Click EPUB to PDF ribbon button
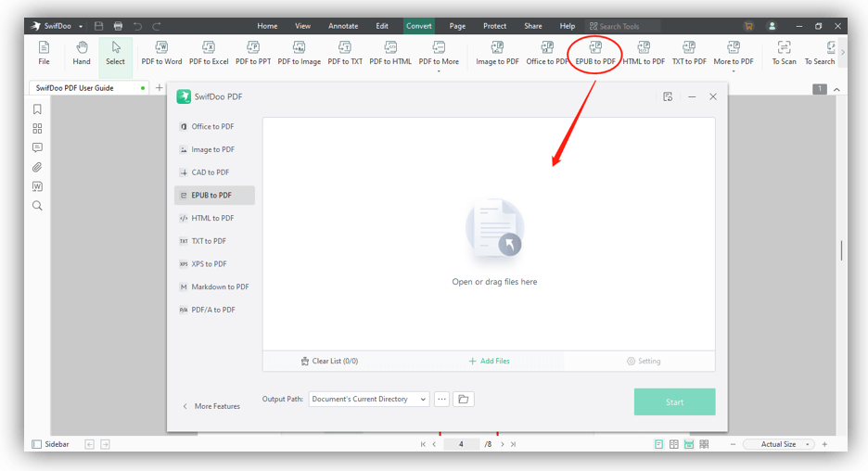Screen dimensions: 868x471 [595, 53]
